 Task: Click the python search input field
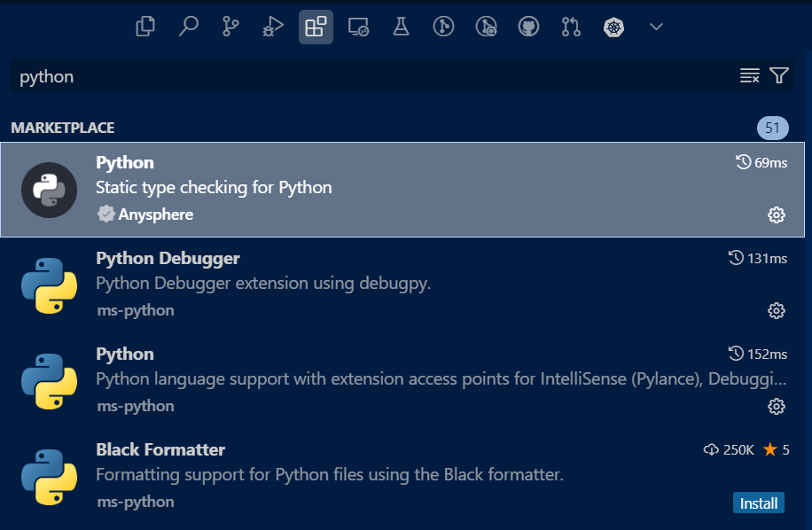pos(373,76)
